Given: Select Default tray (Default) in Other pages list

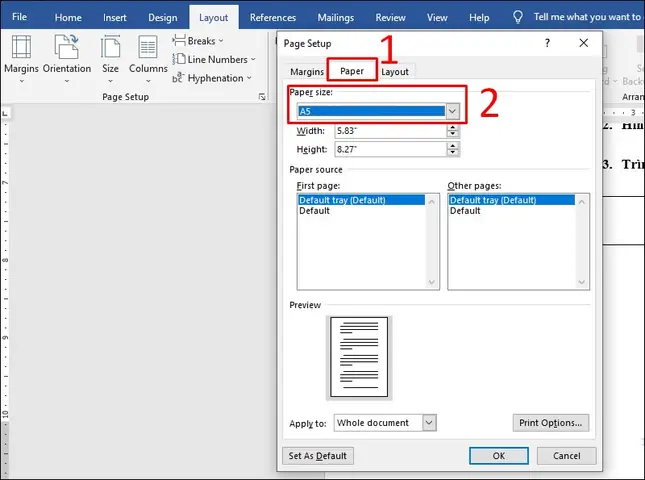Looking at the screenshot, I should tap(512, 200).
